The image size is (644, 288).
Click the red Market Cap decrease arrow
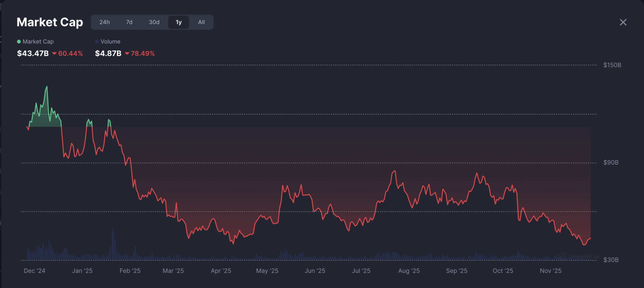point(54,53)
